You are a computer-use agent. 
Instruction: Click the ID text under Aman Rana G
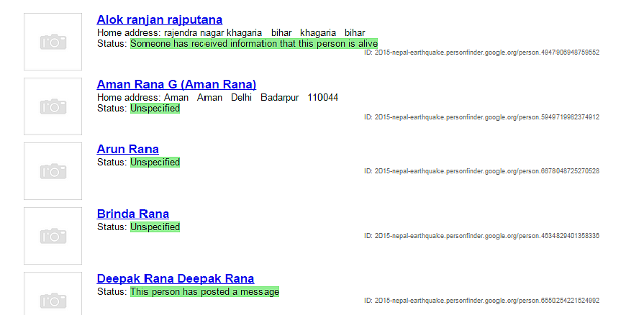click(x=481, y=117)
